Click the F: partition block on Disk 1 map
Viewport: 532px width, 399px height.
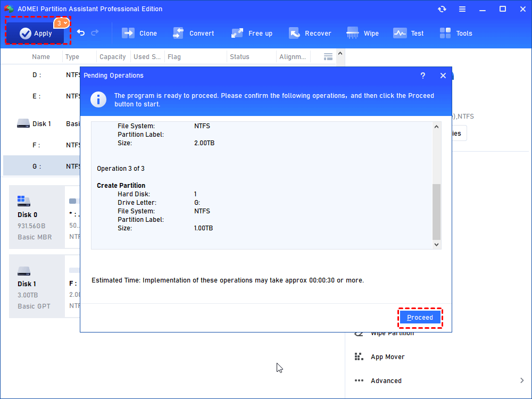(x=72, y=286)
